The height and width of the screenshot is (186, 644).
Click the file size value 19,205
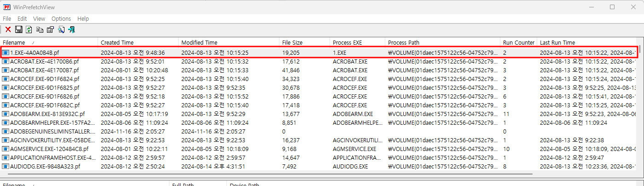coord(291,52)
